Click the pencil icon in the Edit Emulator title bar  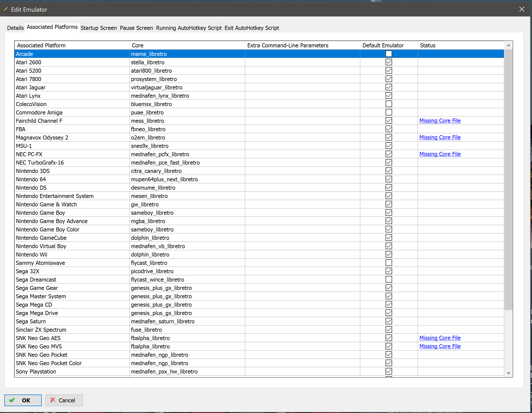[x=6, y=9]
